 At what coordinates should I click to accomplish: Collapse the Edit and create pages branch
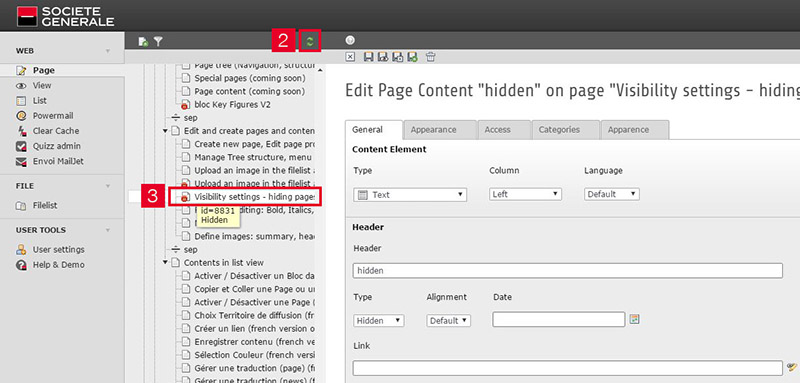tap(165, 131)
